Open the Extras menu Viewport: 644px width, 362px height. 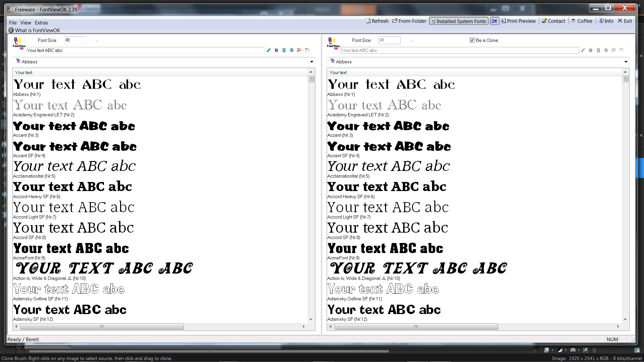41,23
